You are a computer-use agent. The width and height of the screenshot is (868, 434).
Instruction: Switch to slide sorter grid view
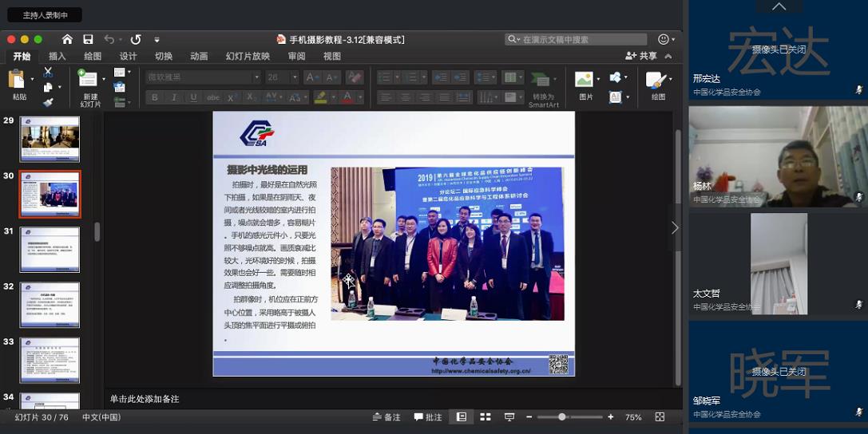point(484,417)
